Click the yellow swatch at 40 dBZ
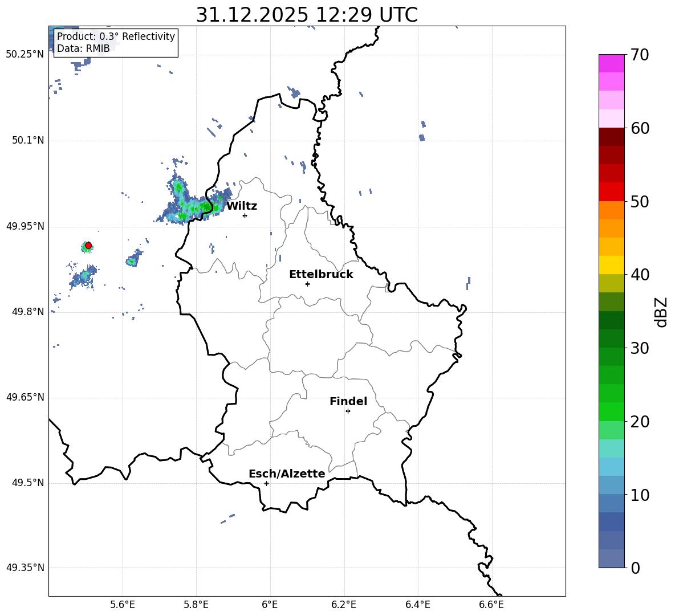Screen dimensions: 675x616 pyautogui.click(x=612, y=266)
